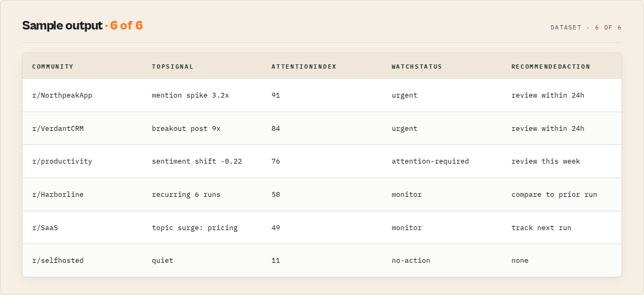Click the 'Sample output' heading

pos(62,25)
